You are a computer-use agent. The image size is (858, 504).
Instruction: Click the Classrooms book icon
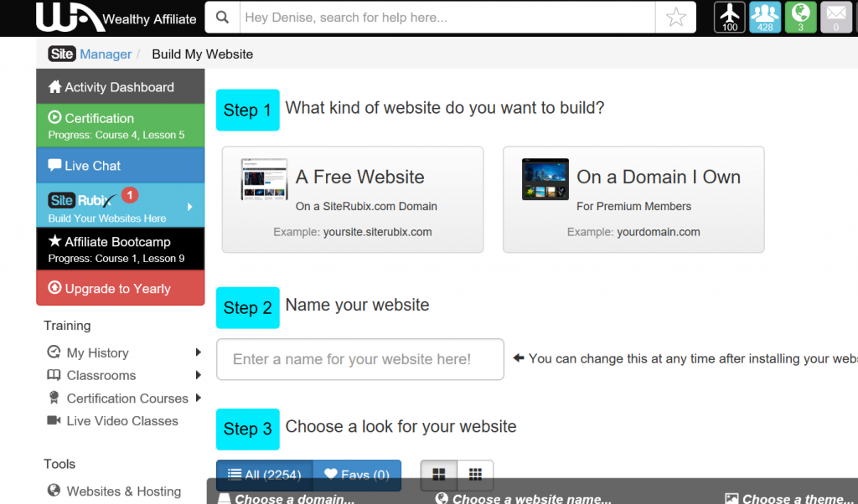coord(54,375)
